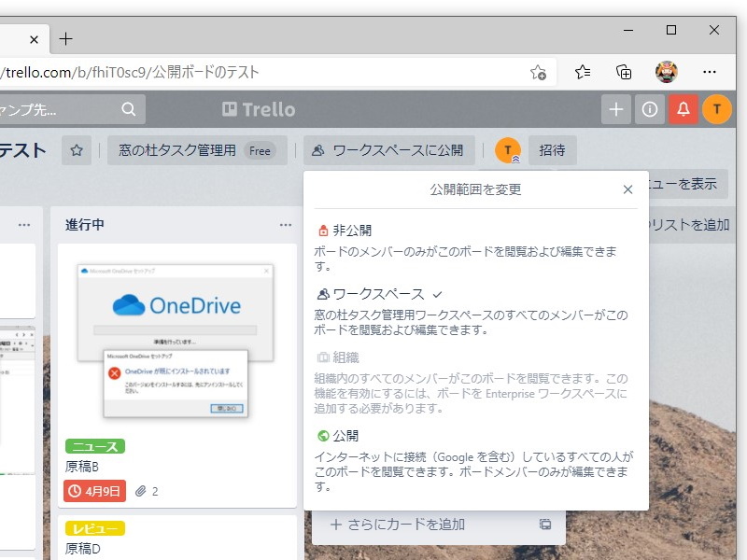Click the 4月9日 due date badge with clock icon
Image resolution: width=747 pixels, height=560 pixels.
[93, 490]
